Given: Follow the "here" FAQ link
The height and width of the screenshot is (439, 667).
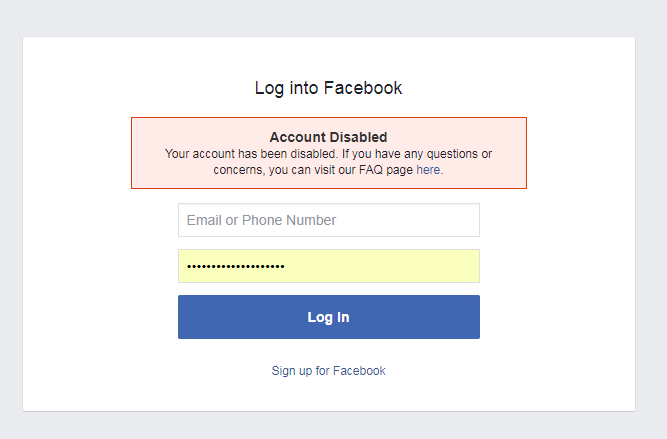Looking at the screenshot, I should coord(428,170).
